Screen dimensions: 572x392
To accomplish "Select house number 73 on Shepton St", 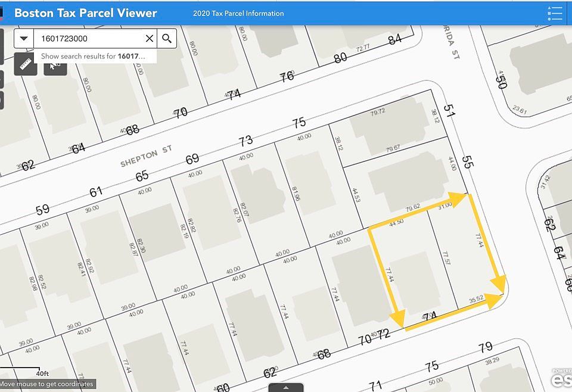I will click(x=245, y=141).
